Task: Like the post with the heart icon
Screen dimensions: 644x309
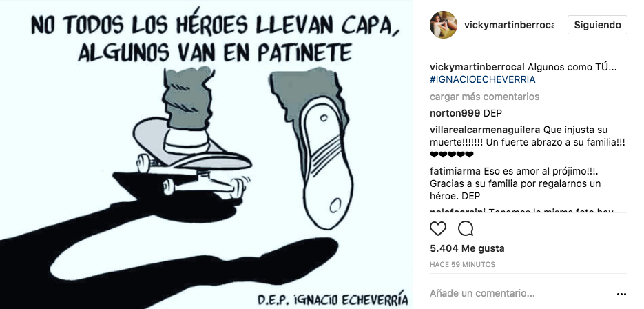Action: pyautogui.click(x=438, y=228)
